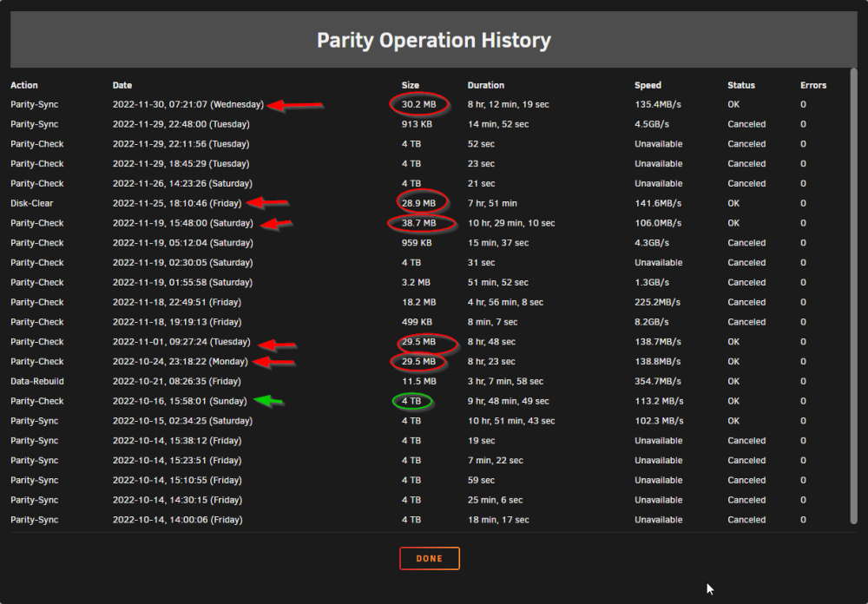
Task: Click the 11.5 MB size value
Action: pos(418,382)
